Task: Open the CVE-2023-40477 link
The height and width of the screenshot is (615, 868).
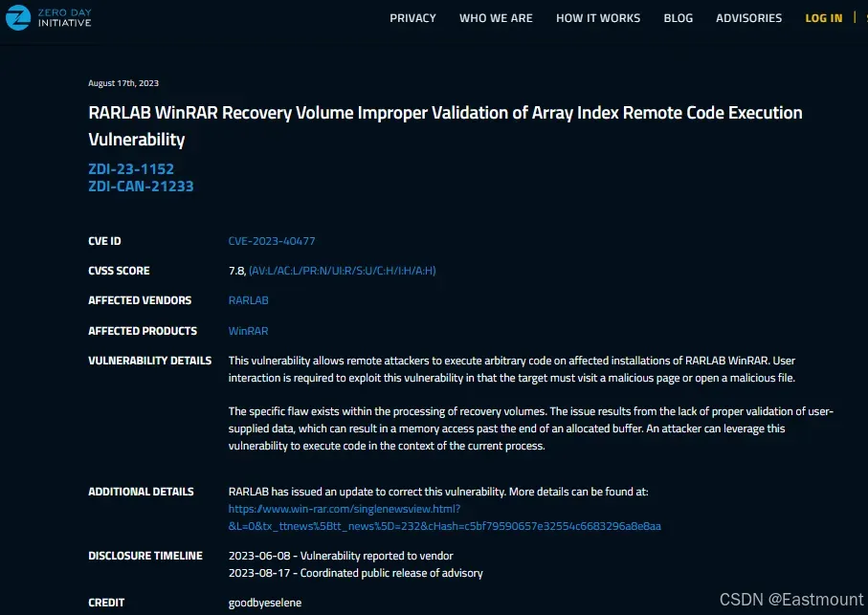Action: coord(272,241)
